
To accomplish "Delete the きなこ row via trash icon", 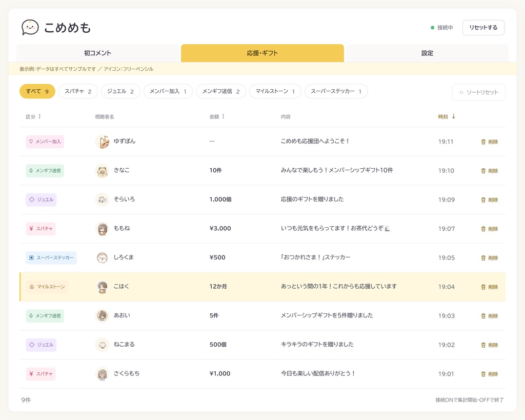I will click(490, 171).
